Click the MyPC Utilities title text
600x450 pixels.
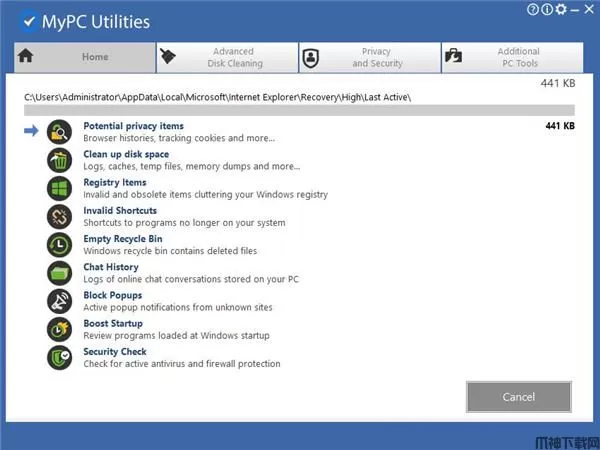(x=96, y=22)
